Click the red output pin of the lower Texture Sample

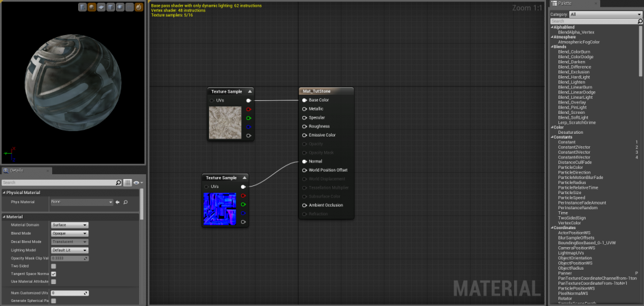(243, 196)
